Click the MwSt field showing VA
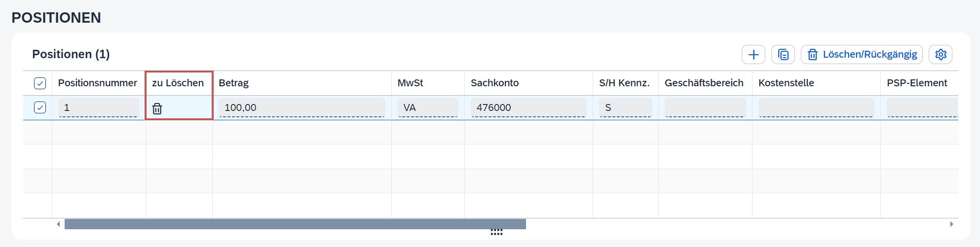Screen dimensions: 980x247 point(427,107)
